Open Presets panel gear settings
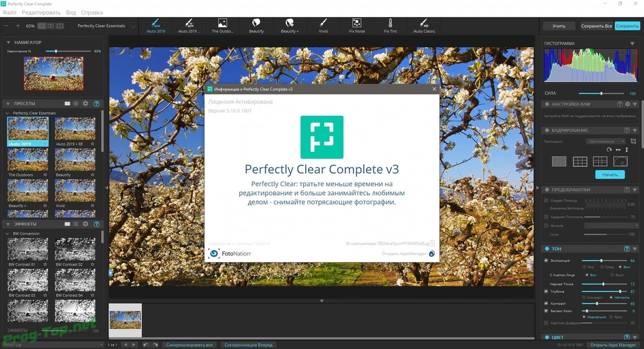The width and height of the screenshot is (644, 349). pyautogui.click(x=85, y=104)
